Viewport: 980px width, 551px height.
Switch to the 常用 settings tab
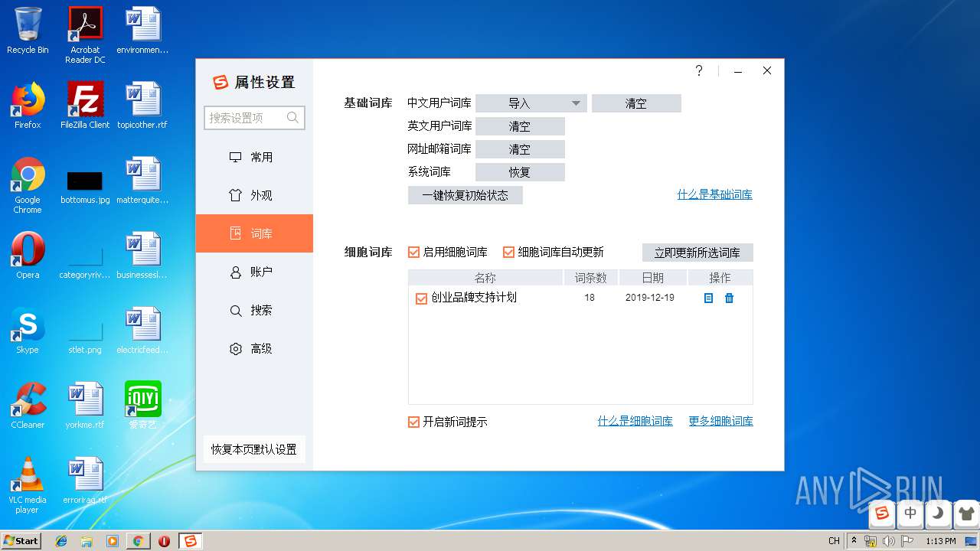pos(254,157)
